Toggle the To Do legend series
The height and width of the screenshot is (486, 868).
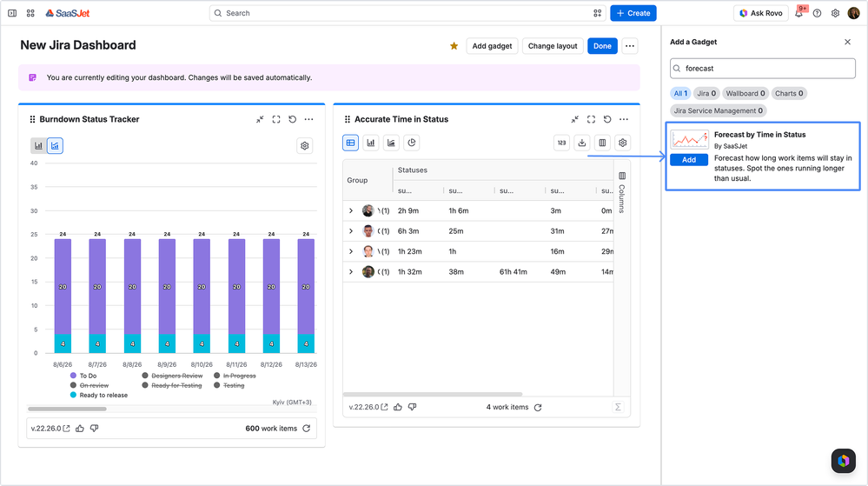pos(83,376)
